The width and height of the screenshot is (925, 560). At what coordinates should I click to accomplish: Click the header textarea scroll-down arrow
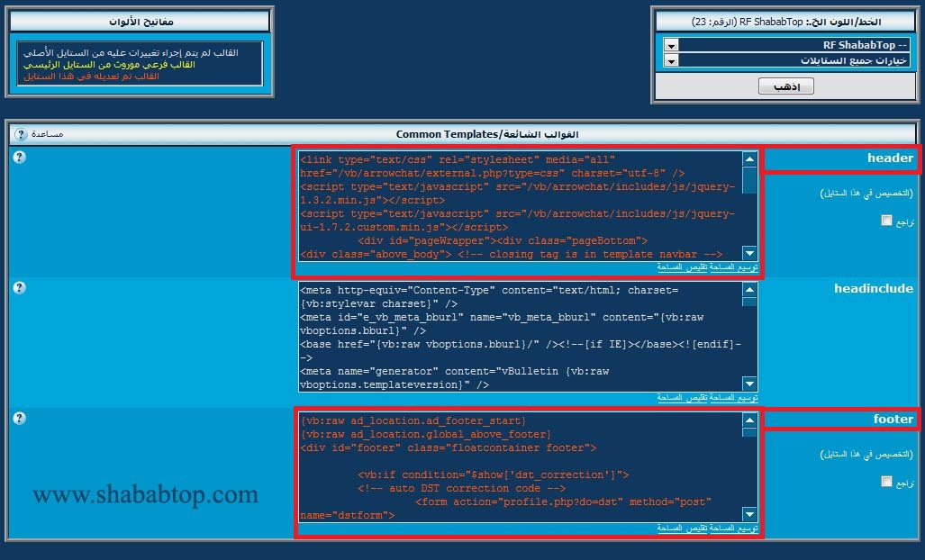pyautogui.click(x=749, y=254)
